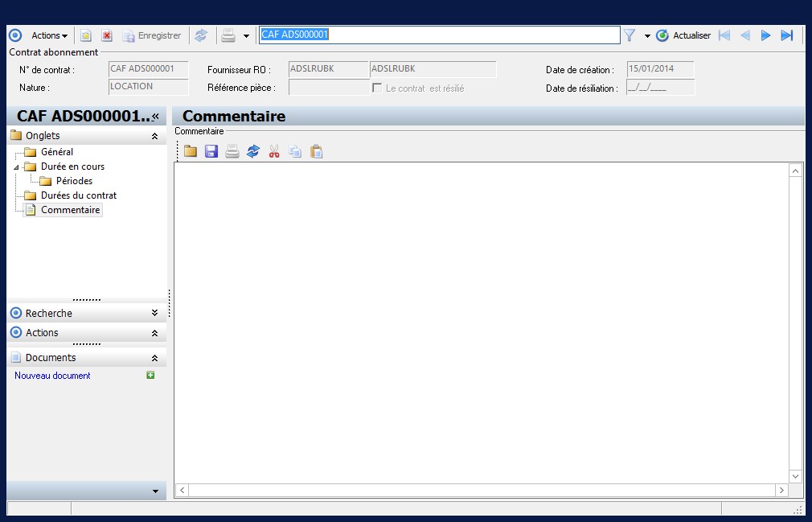Click the filter funnel icon
812x522 pixels.
point(630,35)
